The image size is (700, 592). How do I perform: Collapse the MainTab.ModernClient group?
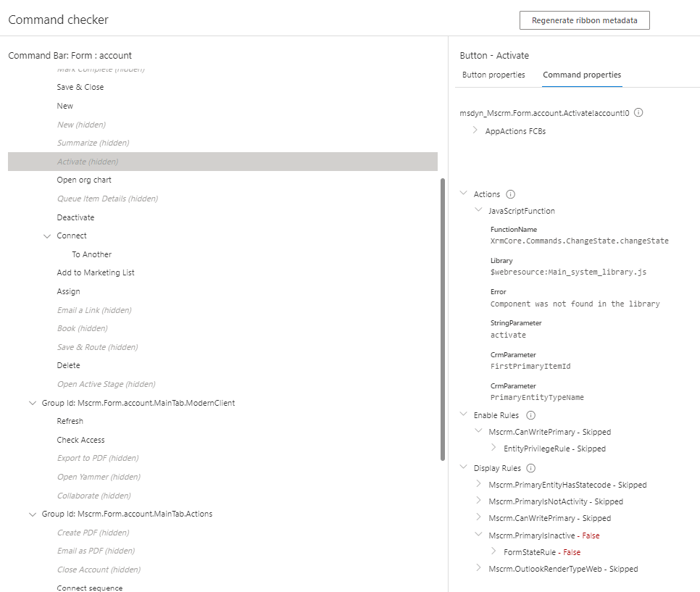tap(32, 402)
